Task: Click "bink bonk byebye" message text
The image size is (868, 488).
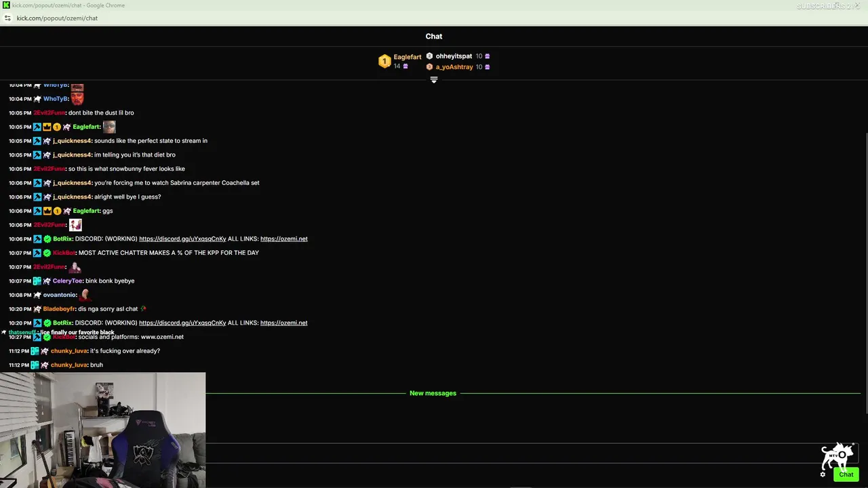Action: (110, 281)
